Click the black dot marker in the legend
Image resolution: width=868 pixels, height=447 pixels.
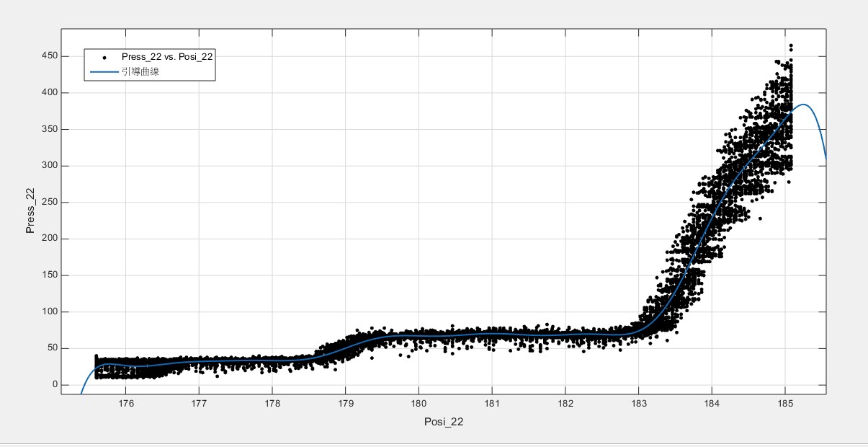pos(104,57)
